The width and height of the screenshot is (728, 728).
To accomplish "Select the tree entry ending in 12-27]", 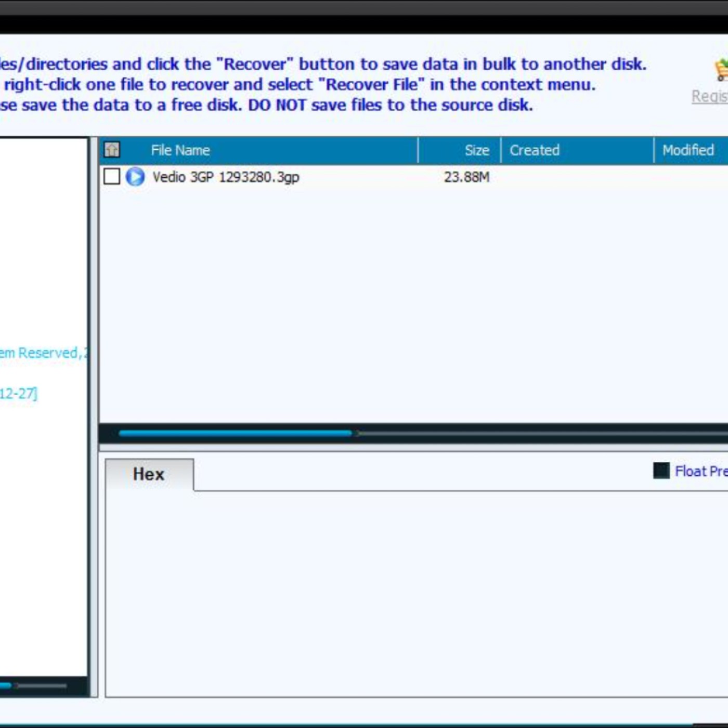I will tap(19, 394).
